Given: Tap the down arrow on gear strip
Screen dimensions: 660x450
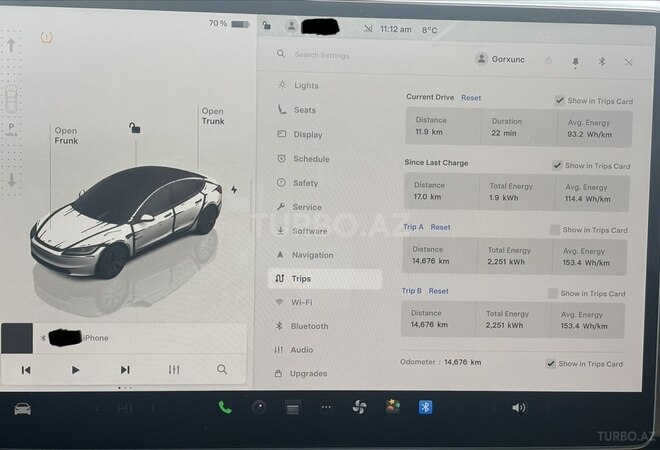Looking at the screenshot, I should tap(12, 180).
